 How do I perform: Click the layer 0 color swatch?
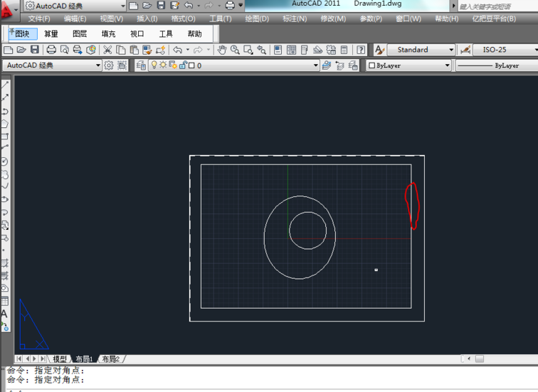tap(192, 65)
